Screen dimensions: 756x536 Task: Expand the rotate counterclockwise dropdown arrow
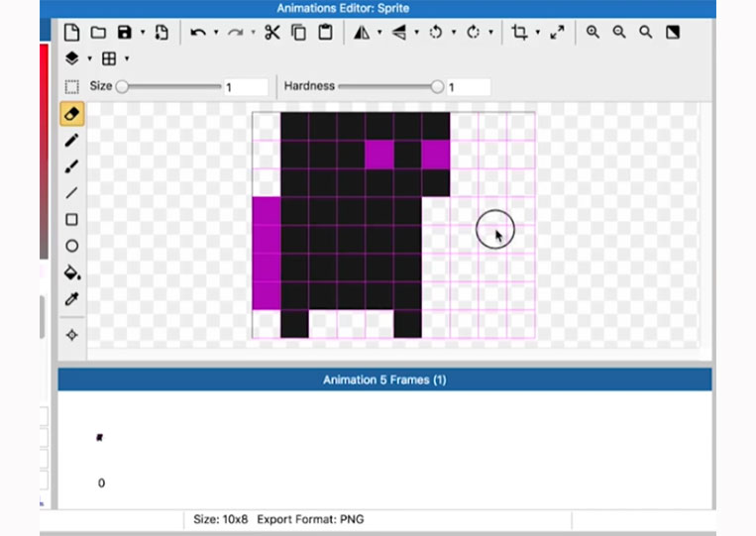point(454,33)
